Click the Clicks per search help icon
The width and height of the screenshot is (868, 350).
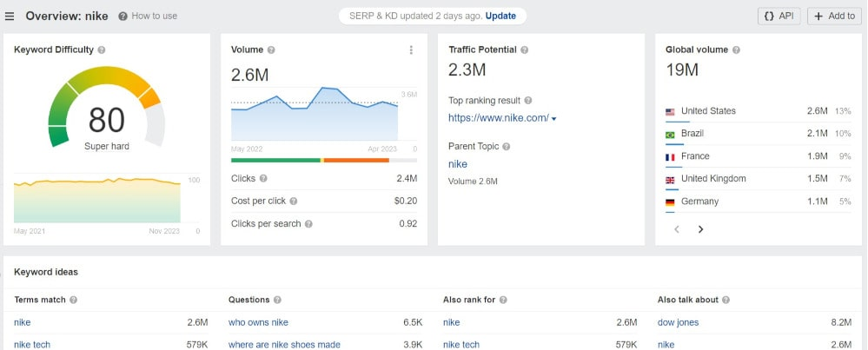coord(308,224)
